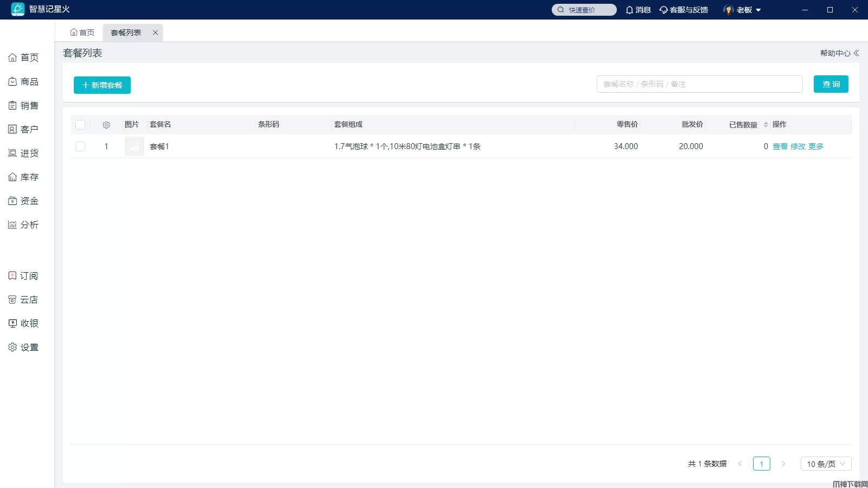Tick the select-all header checkbox
Screen dimensions: 868x488
80,125
